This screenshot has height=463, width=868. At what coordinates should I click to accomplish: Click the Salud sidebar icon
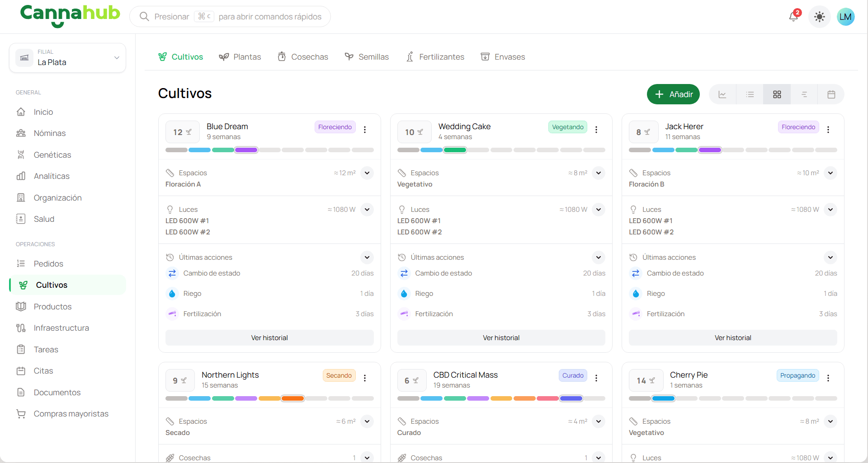point(21,219)
